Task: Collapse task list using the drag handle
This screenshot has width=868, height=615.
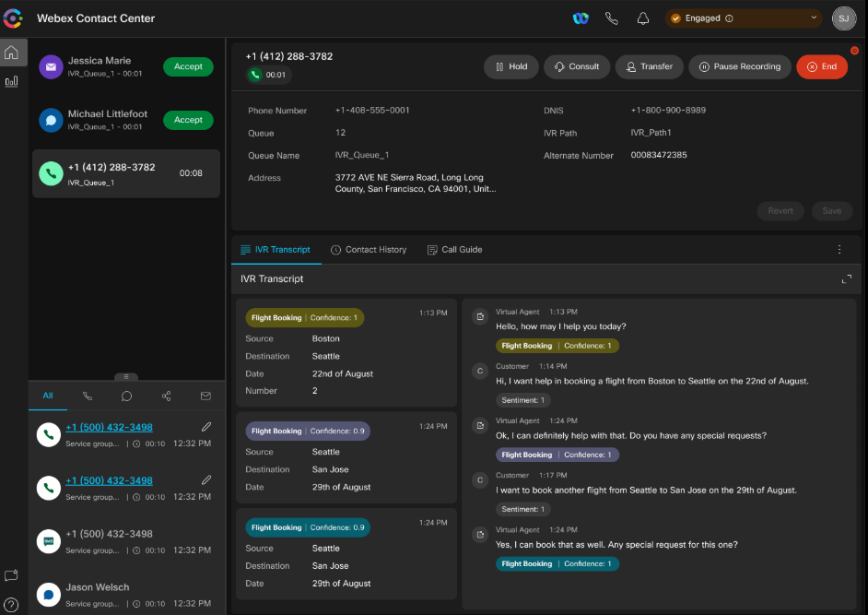Action: click(126, 377)
